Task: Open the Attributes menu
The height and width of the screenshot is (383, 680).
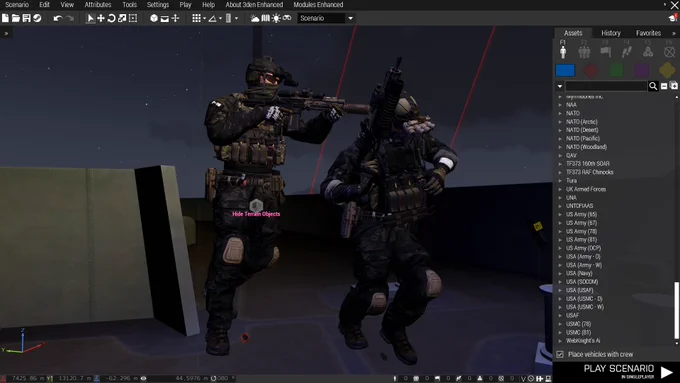Action: [98, 5]
